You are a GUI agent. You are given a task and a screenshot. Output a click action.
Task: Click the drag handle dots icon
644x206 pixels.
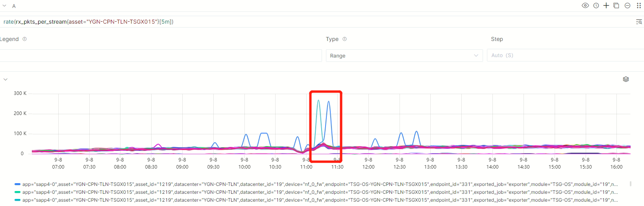click(638, 6)
